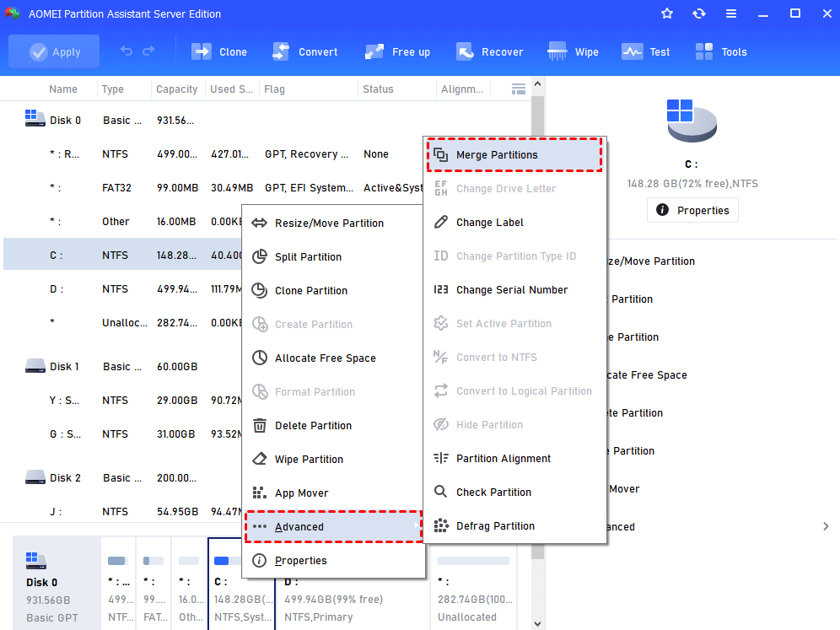Select Change Serial Number option

[514, 290]
